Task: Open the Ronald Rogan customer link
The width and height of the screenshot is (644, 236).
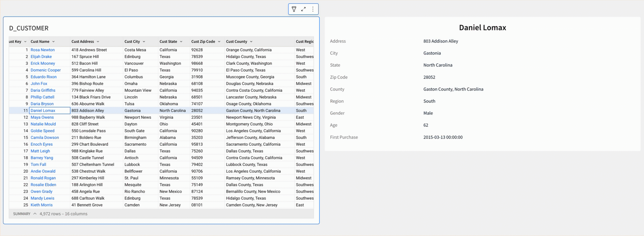Action: pos(43,178)
